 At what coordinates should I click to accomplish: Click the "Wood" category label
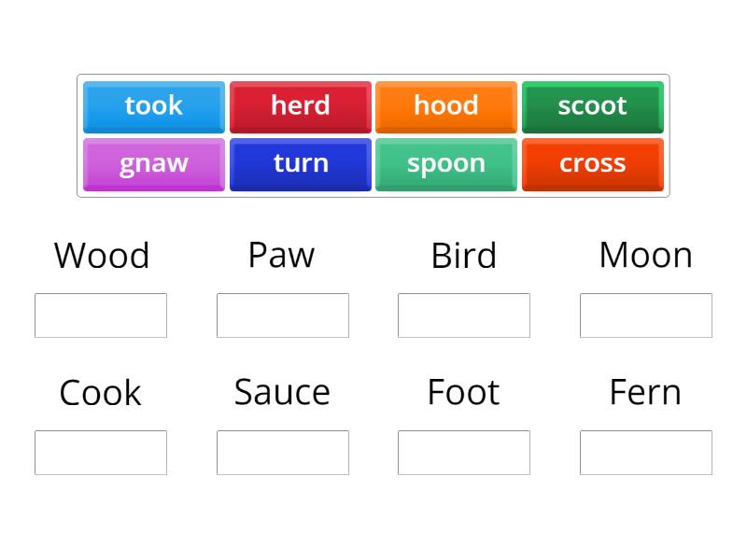(x=102, y=254)
